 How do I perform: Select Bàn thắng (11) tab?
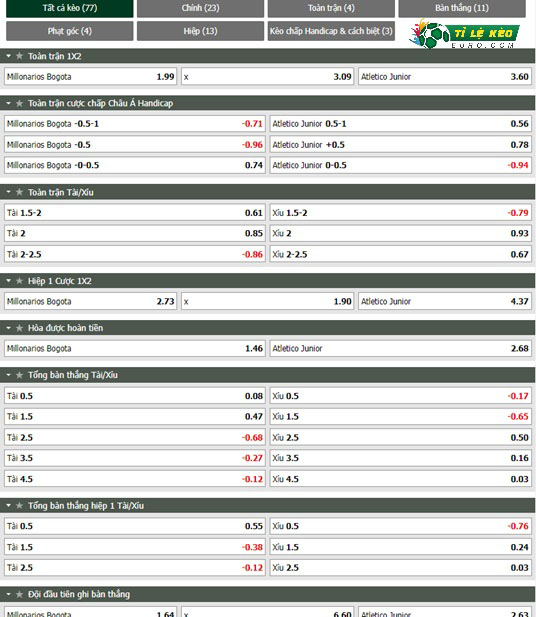[x=462, y=8]
